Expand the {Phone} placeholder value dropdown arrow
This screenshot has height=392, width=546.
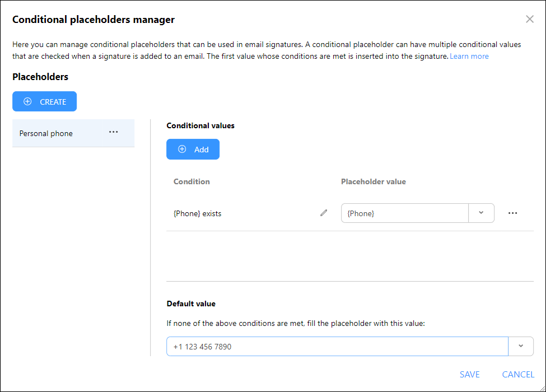coord(481,213)
